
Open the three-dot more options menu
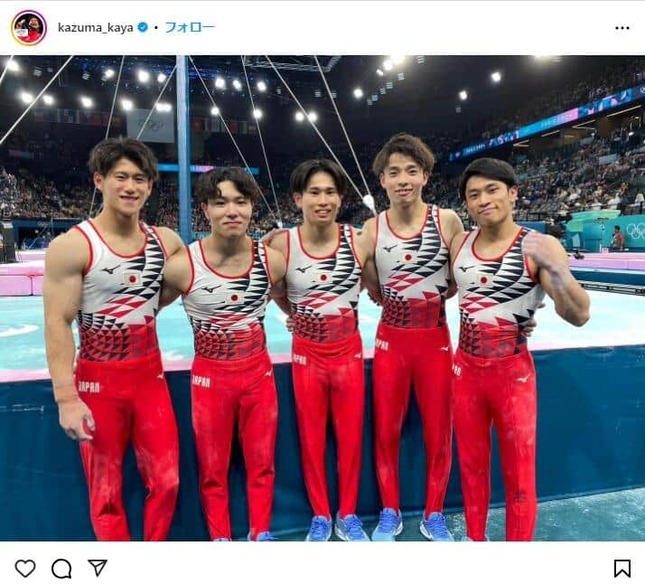[622, 28]
